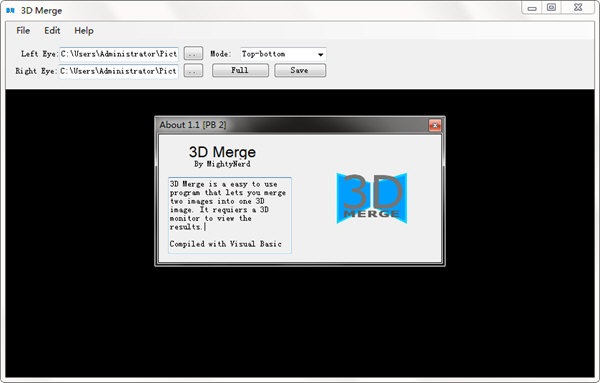The image size is (600, 383).
Task: Click the Save button
Action: pos(300,70)
